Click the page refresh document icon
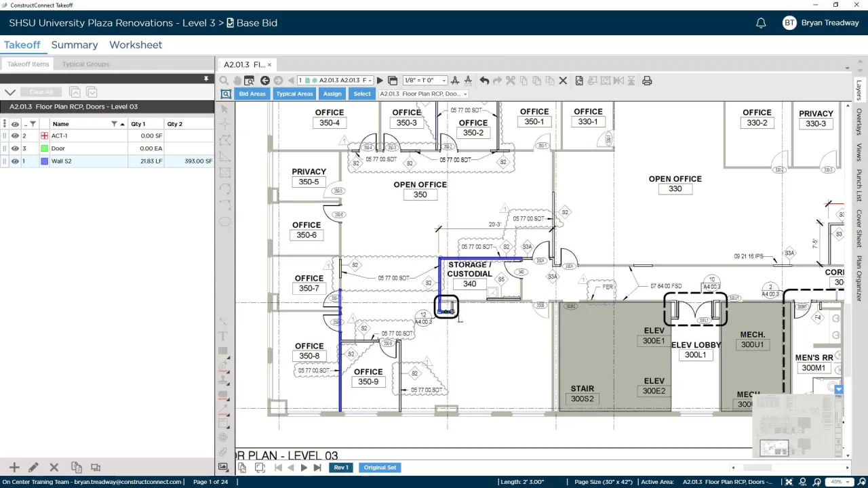 coord(579,81)
